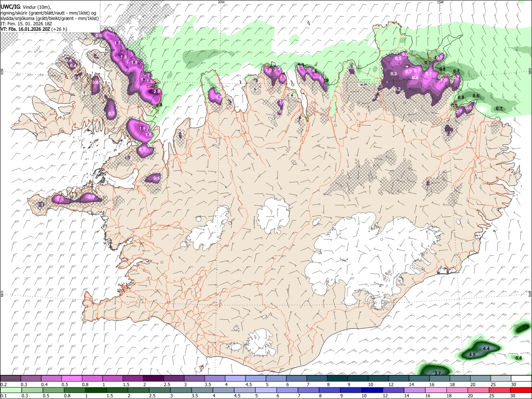Click the '20W' longitude label
The image size is (532, 399).
(x=221, y=2)
